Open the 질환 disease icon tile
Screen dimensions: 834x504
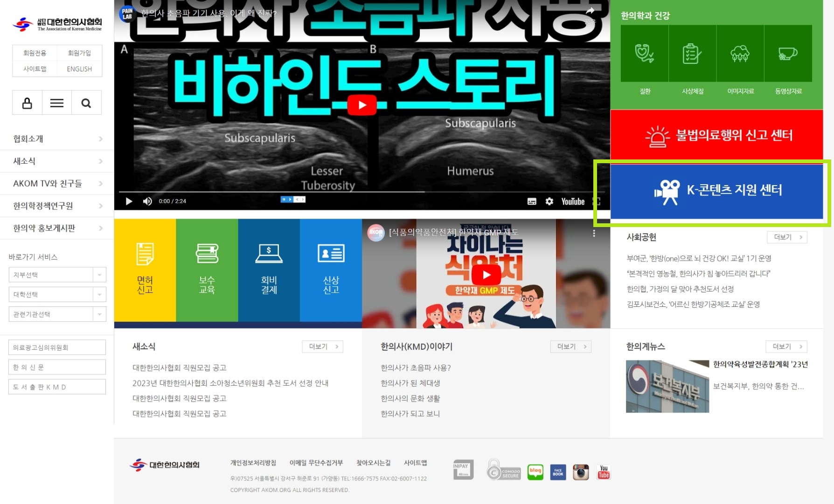[x=645, y=54]
